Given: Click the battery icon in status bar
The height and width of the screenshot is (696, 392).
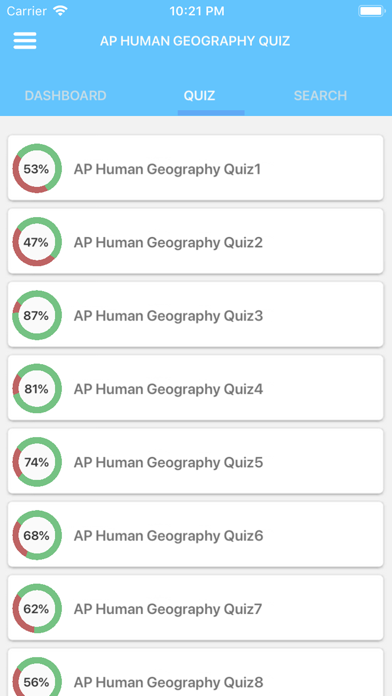Looking at the screenshot, I should click(372, 11).
